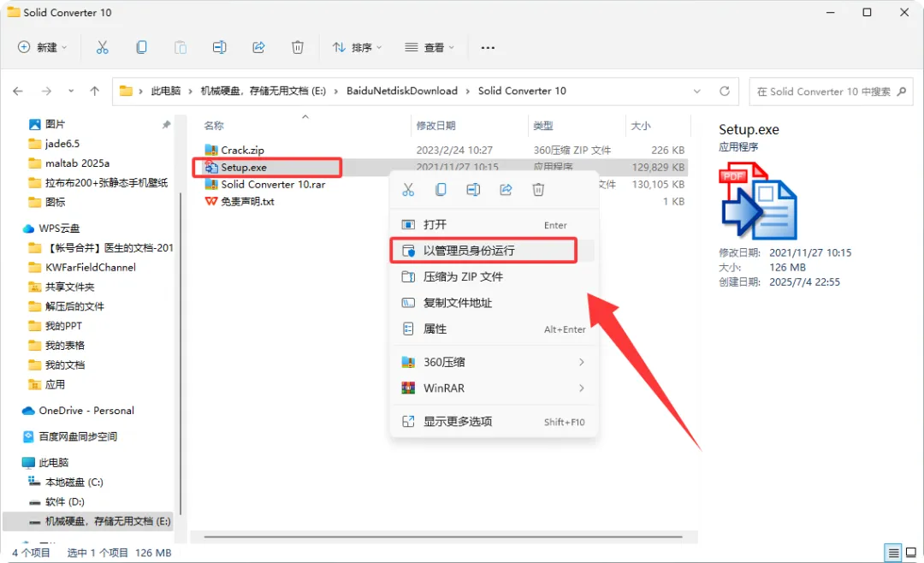Click the Setup.exe preview icon
924x563 pixels.
(x=758, y=200)
